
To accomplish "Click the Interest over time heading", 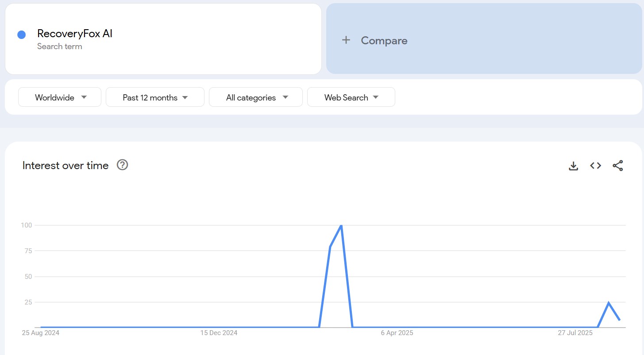I will pyautogui.click(x=66, y=166).
